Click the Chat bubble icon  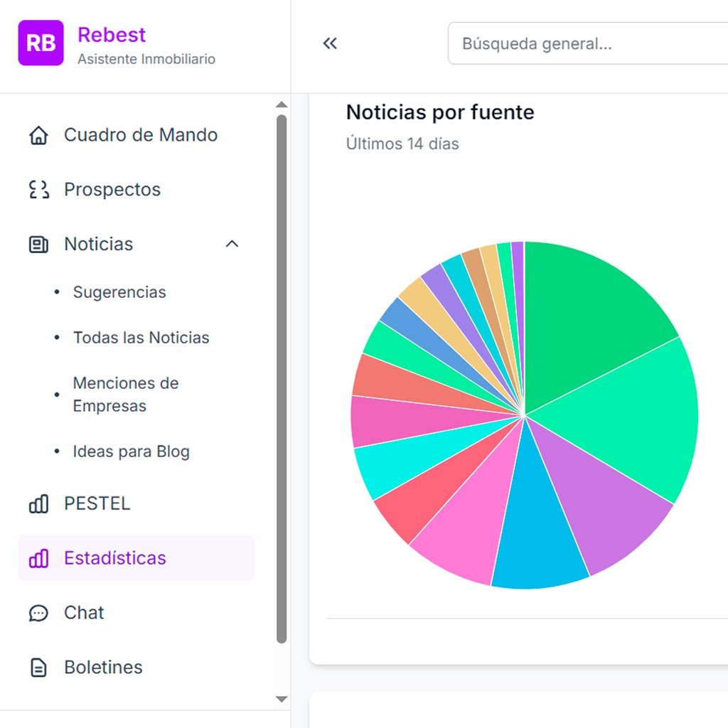click(38, 613)
